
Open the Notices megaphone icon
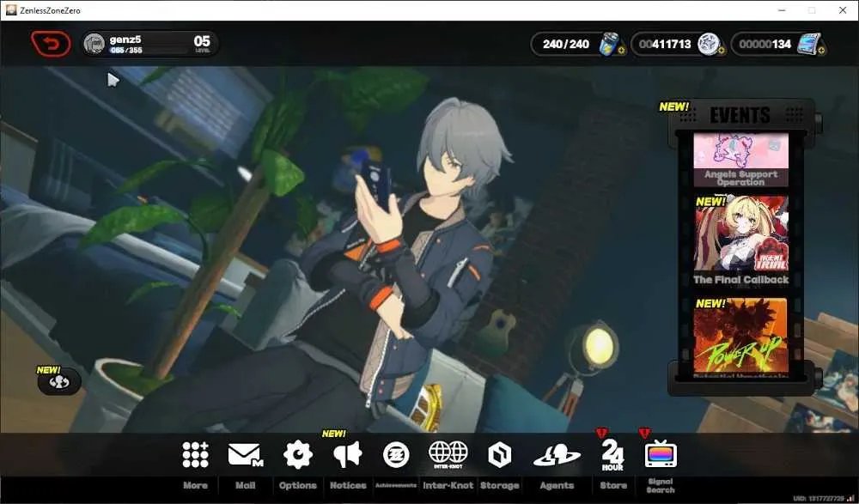pyautogui.click(x=348, y=455)
